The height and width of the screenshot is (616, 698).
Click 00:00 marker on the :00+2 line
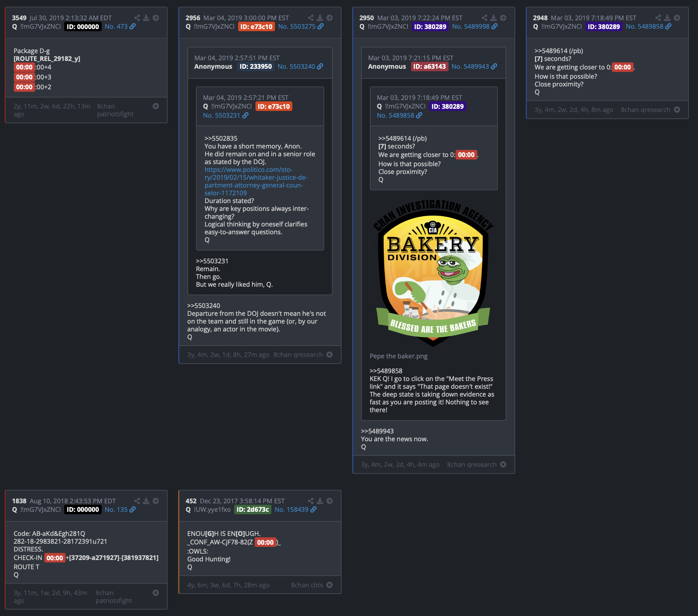pyautogui.click(x=24, y=87)
